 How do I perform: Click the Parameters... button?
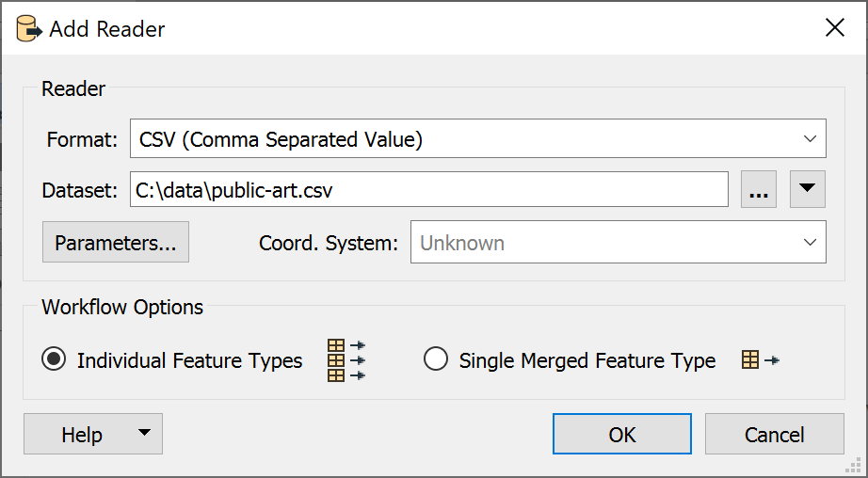point(116,243)
